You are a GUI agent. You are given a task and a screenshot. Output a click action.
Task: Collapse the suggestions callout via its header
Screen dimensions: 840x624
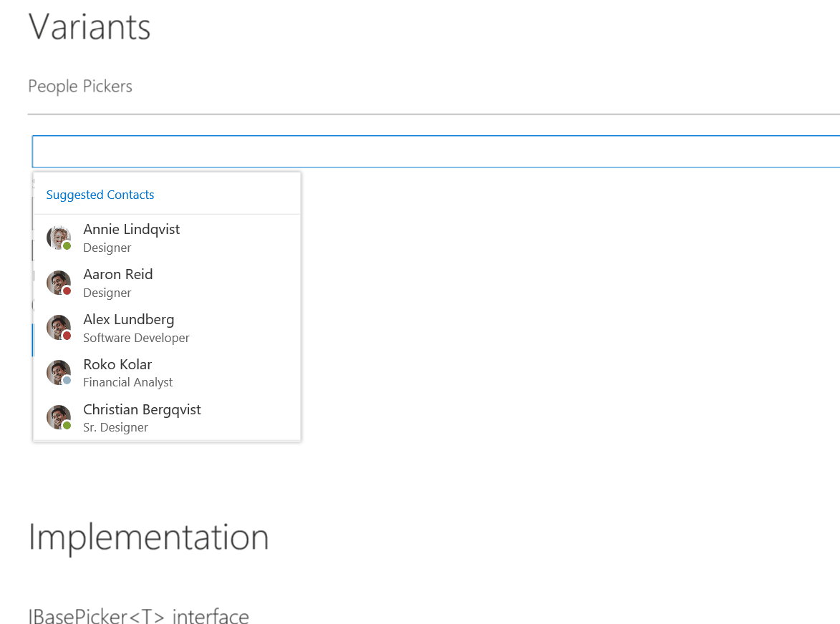pyautogui.click(x=100, y=195)
